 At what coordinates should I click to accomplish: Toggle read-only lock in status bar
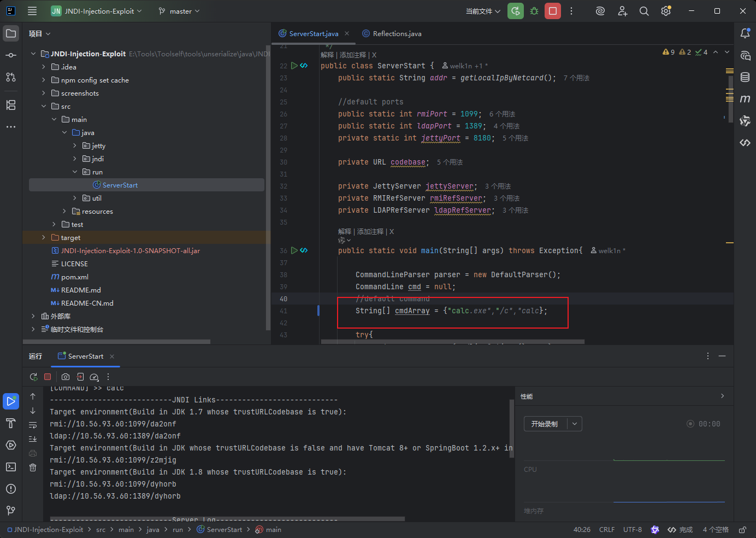click(x=743, y=530)
